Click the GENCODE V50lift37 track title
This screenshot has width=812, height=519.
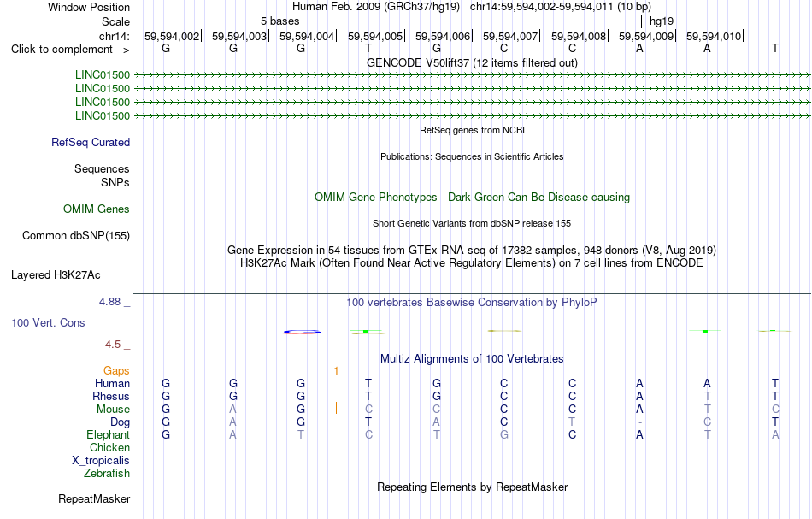[472, 62]
